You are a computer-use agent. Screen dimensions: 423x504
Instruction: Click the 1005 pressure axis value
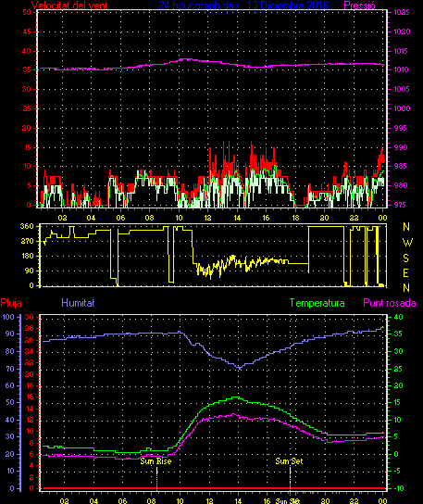tap(402, 89)
